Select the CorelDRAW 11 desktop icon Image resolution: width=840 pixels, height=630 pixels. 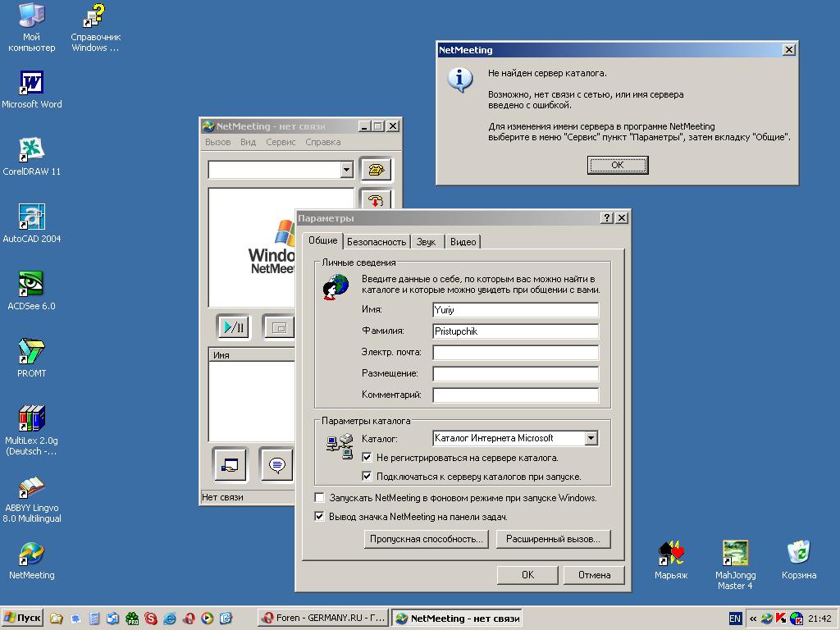(x=32, y=157)
